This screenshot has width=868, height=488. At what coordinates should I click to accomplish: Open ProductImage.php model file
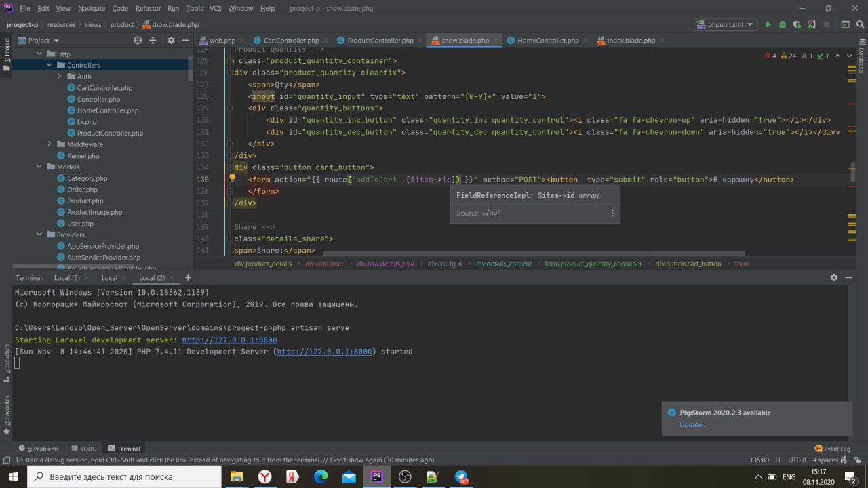pos(94,212)
